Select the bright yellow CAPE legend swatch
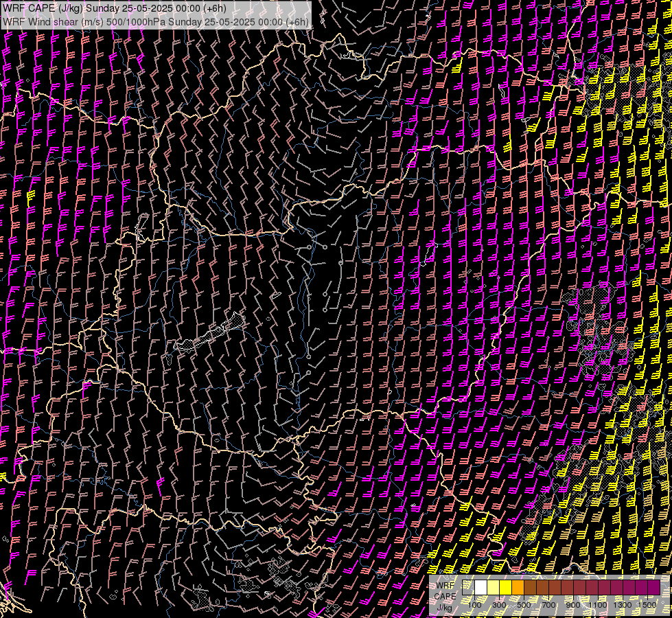The width and height of the screenshot is (672, 618). [x=506, y=588]
